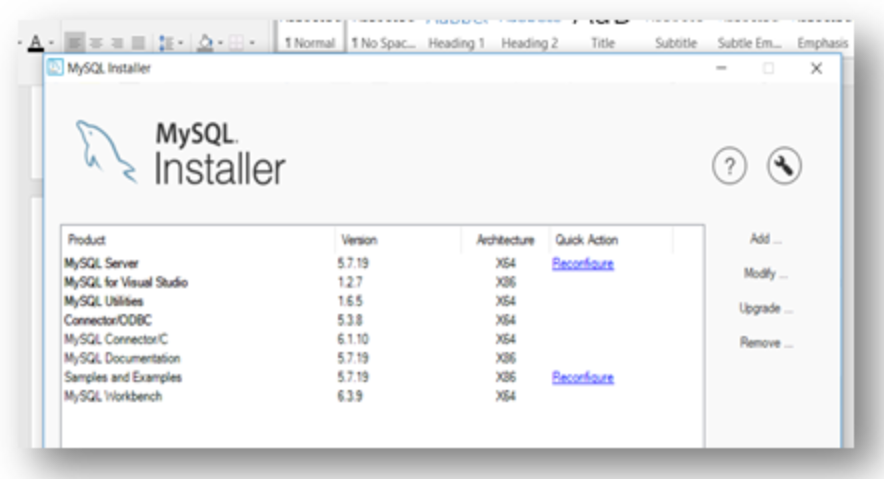Apply font color in Word ribbon
The image size is (884, 479).
36,42
